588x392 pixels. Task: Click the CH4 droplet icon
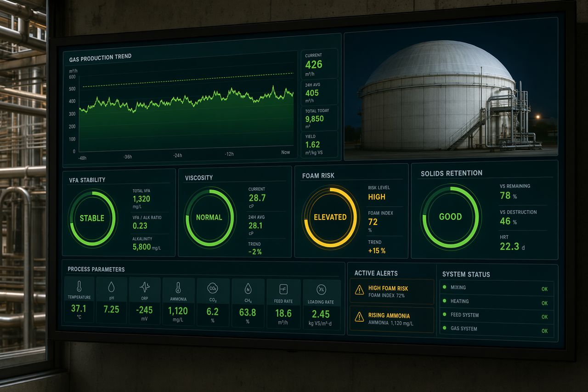pos(248,289)
